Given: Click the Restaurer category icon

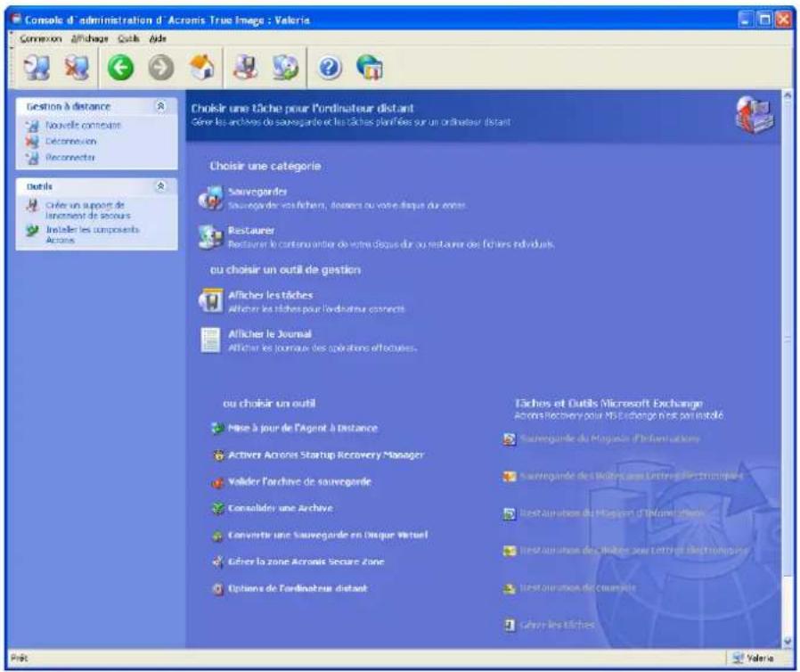Looking at the screenshot, I should coord(211,237).
